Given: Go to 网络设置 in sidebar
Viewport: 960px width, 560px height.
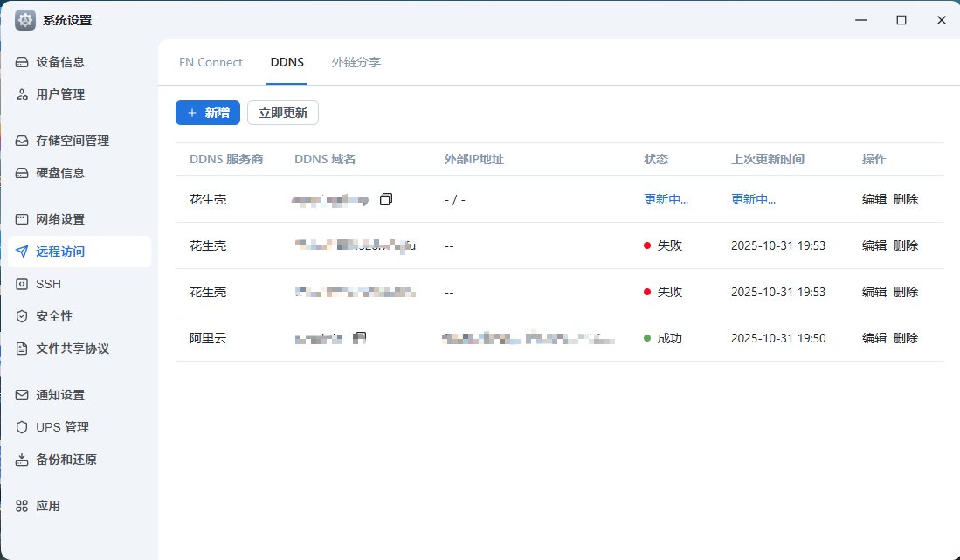Looking at the screenshot, I should point(60,219).
